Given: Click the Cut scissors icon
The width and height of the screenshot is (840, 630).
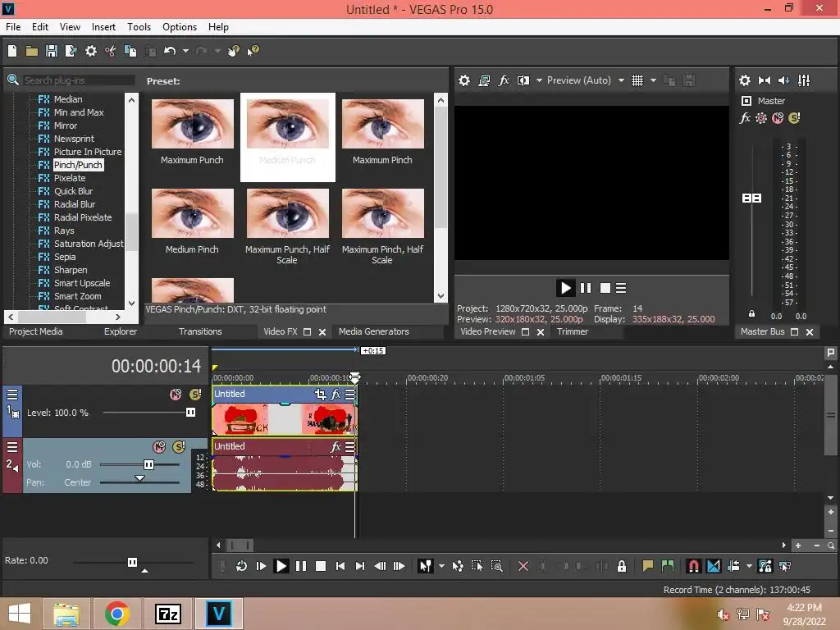Looking at the screenshot, I should pos(111,51).
